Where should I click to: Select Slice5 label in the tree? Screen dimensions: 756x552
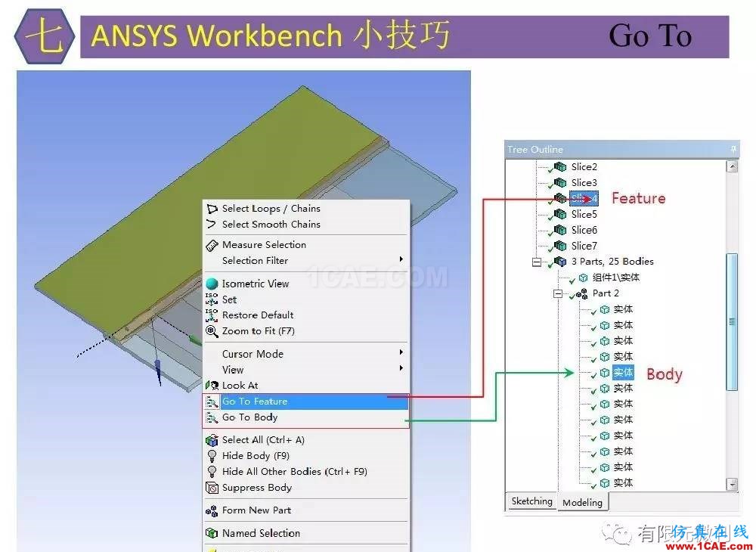[584, 214]
